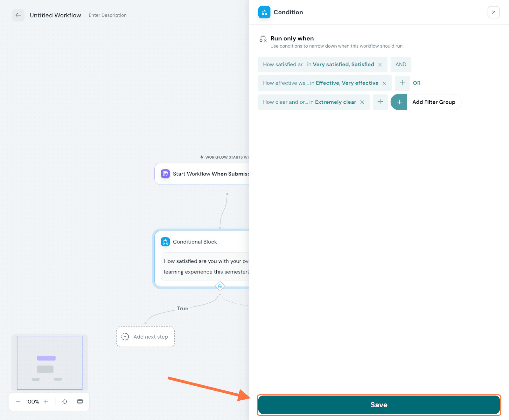Toggle the minimap display icon
This screenshot has width=509, height=420.
80,402
